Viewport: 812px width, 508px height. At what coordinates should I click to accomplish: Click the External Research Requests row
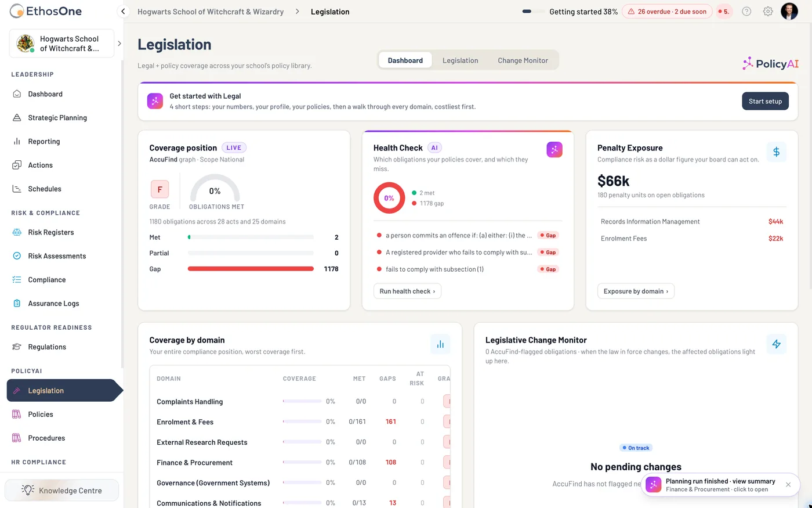pos(300,442)
